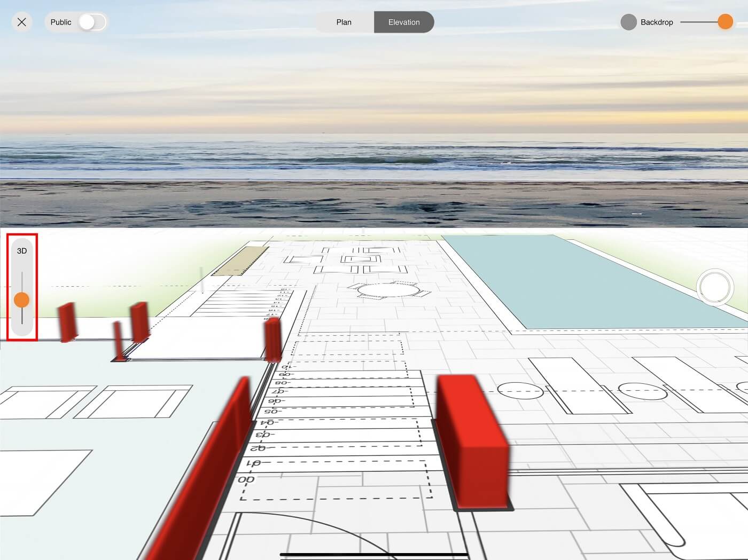The image size is (748, 560).
Task: Select the Elevation tab
Action: pos(403,22)
